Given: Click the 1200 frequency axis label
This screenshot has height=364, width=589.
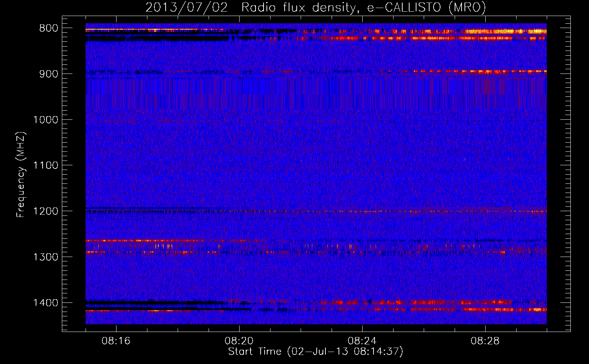Looking at the screenshot, I should click(46, 211).
